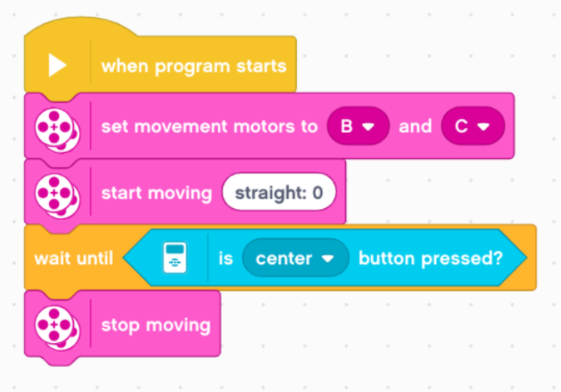Click the "straight: 0" steering field
Image resolution: width=561 pixels, height=392 pixels.
point(278,193)
